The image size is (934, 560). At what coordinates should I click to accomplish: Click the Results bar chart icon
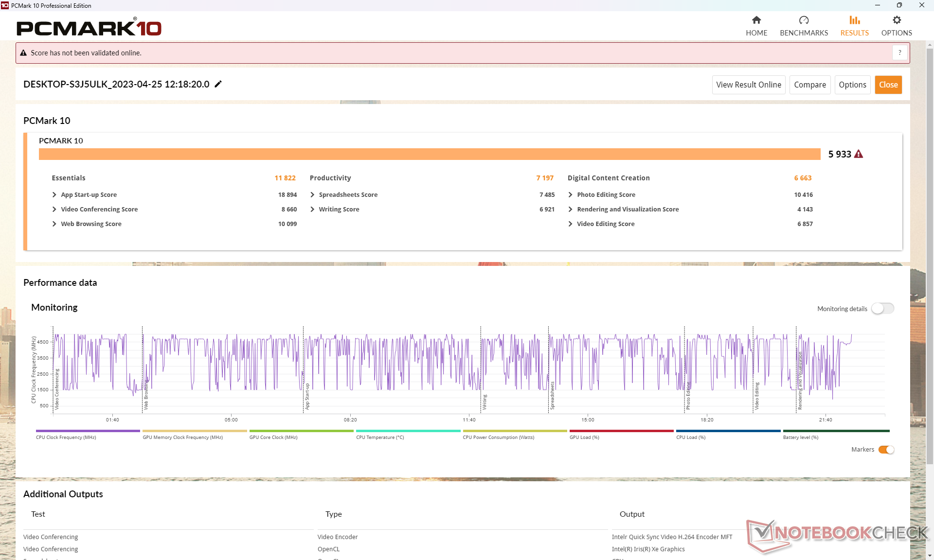tap(854, 20)
